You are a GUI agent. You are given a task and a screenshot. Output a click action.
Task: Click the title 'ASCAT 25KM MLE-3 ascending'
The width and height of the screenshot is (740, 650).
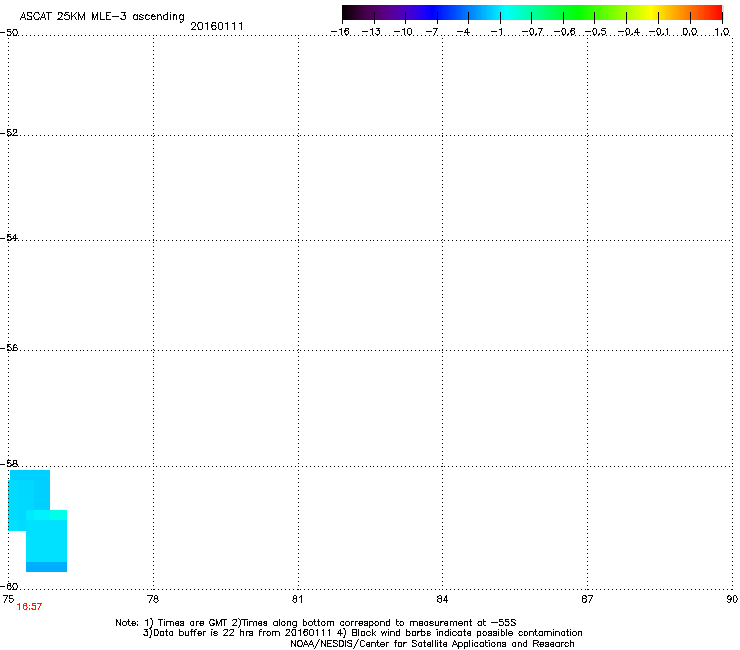102,17
